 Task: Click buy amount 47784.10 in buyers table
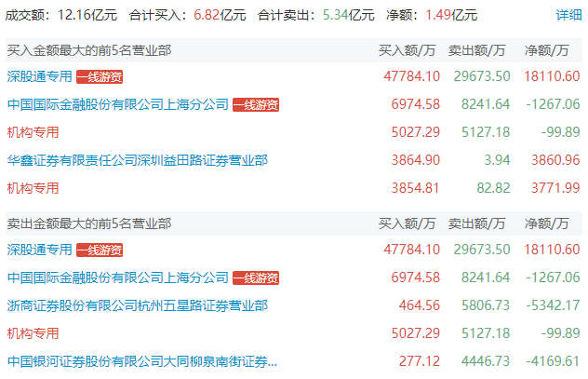(x=411, y=76)
